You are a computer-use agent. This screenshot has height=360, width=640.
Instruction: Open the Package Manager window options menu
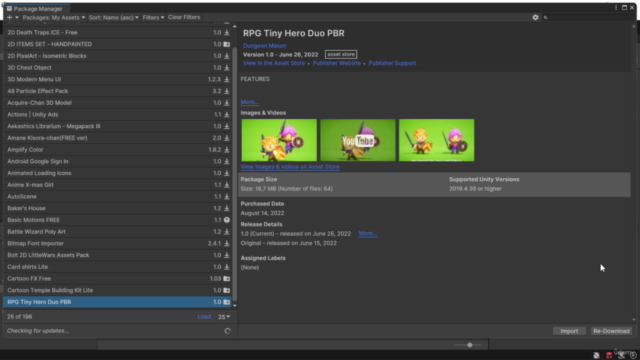coord(616,7)
